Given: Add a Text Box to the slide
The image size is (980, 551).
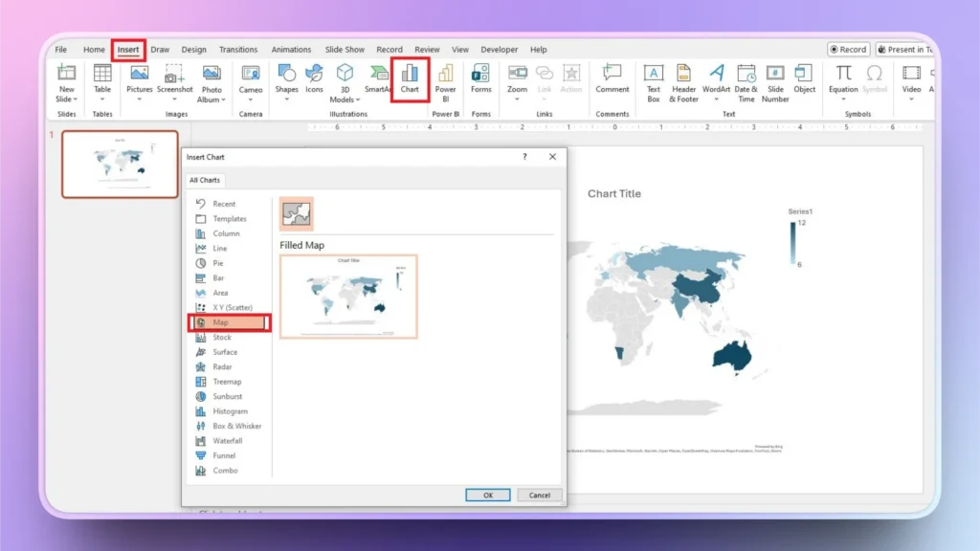Looking at the screenshot, I should click(654, 81).
